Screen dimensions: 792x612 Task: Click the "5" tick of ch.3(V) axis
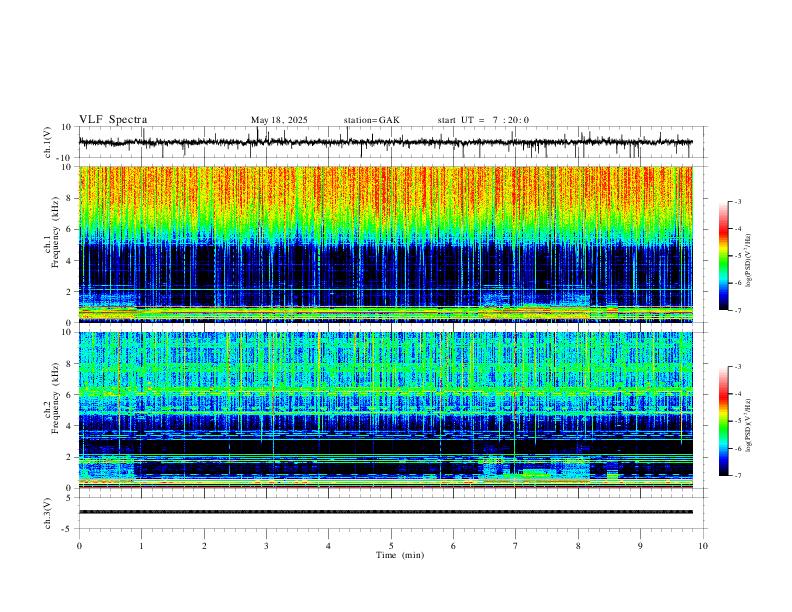[70, 498]
